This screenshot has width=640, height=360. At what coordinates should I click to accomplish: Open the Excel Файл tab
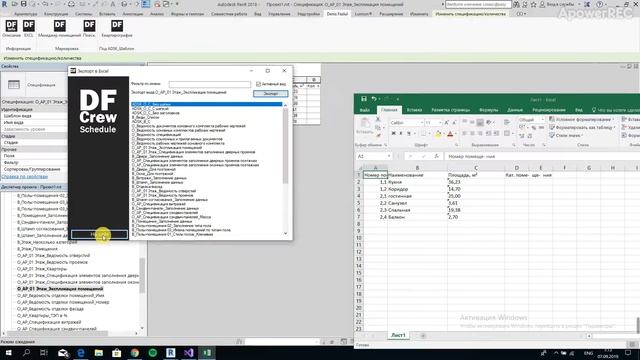click(364, 110)
